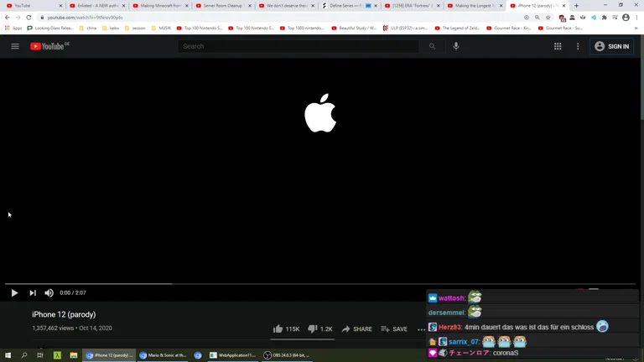Viewport: 644px width, 362px height.
Task: Focus the YouTube search field
Action: point(299,46)
